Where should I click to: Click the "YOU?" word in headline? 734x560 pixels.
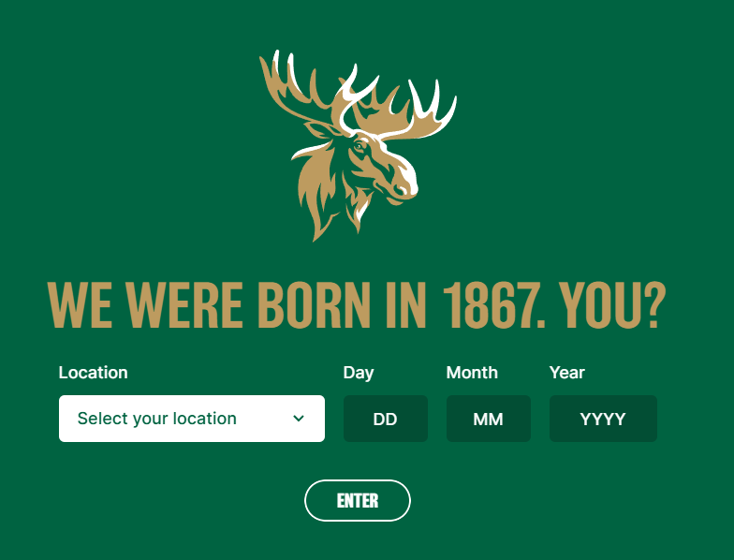612,305
